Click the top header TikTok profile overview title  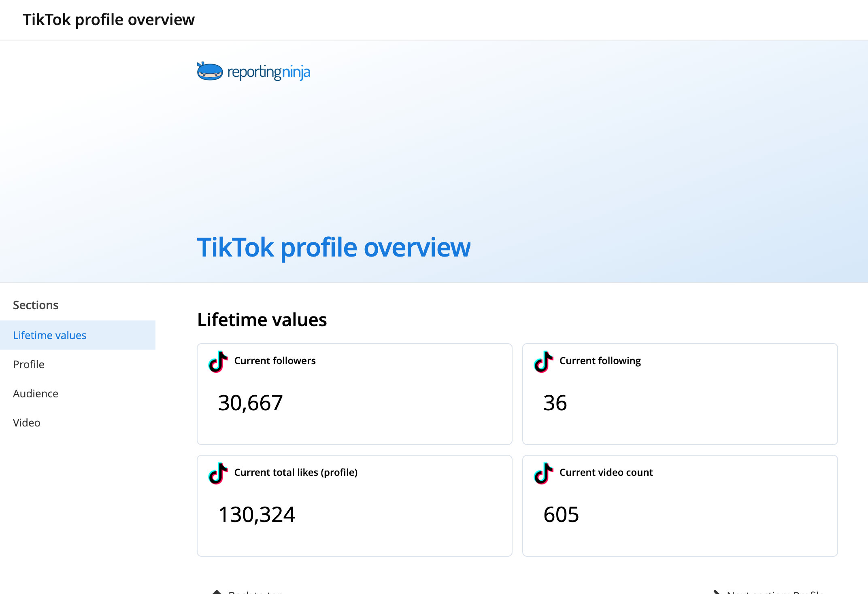(108, 19)
